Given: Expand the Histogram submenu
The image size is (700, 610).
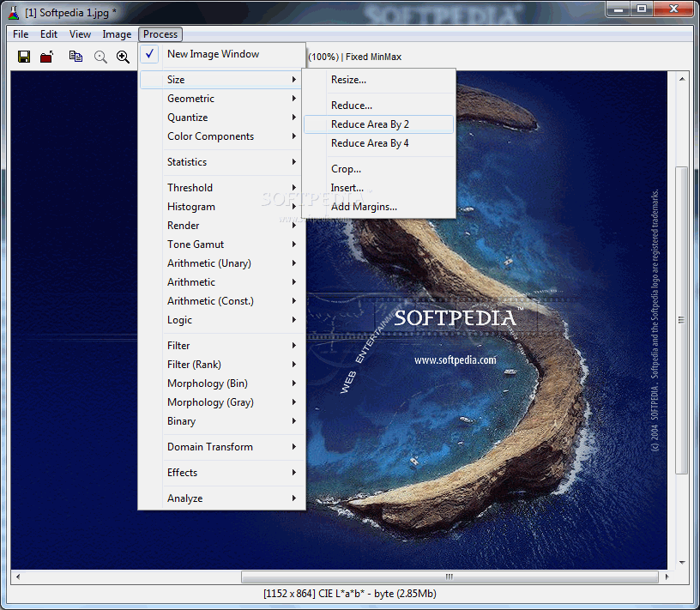Looking at the screenshot, I should point(222,207).
